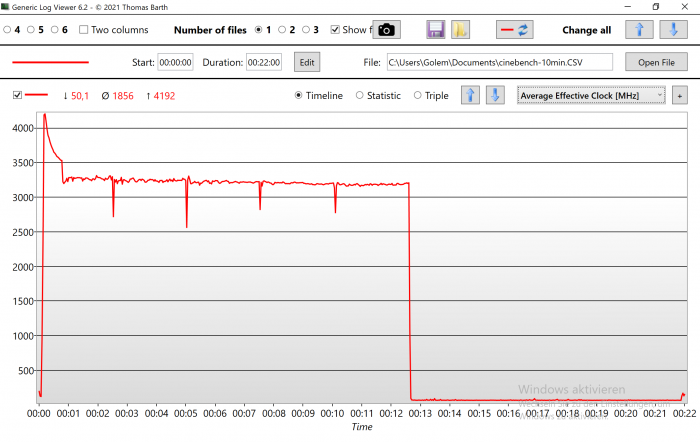The image size is (700, 442).
Task: Click the Change all up arrow
Action: pyautogui.click(x=640, y=30)
